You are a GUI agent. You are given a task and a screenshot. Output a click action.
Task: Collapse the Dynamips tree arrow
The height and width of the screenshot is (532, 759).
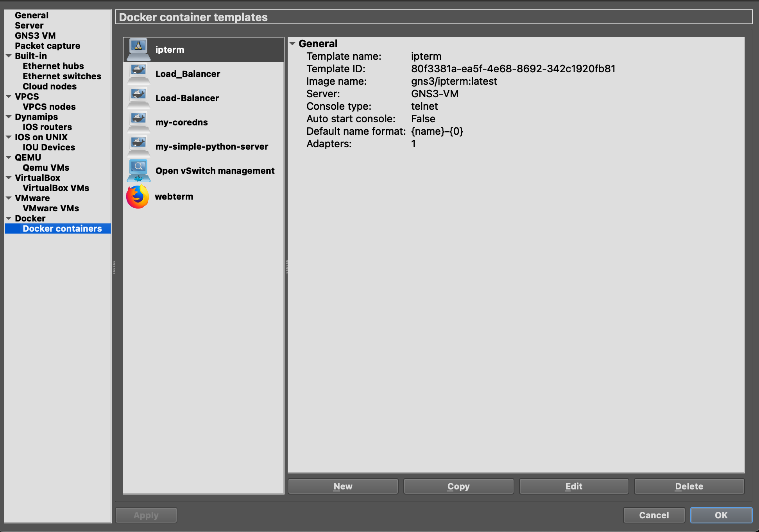tap(9, 117)
